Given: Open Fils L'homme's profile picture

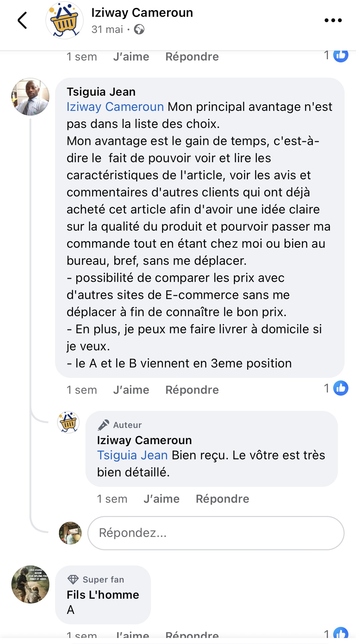Looking at the screenshot, I should 30,584.
